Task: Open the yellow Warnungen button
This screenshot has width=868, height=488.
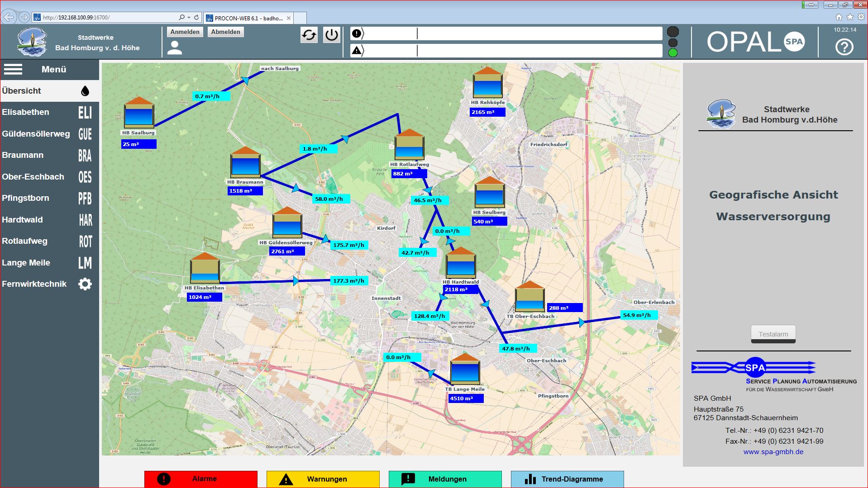Action: tap(323, 479)
